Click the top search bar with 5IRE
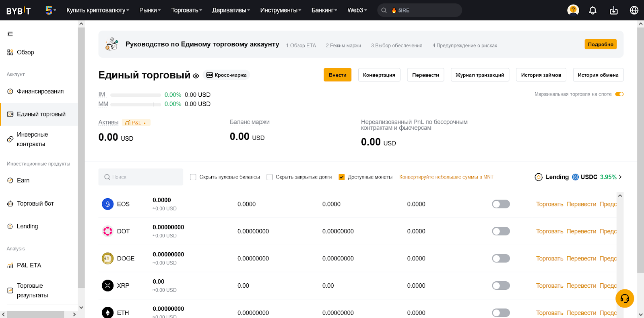Screen dimensions: 644x318 419,10
